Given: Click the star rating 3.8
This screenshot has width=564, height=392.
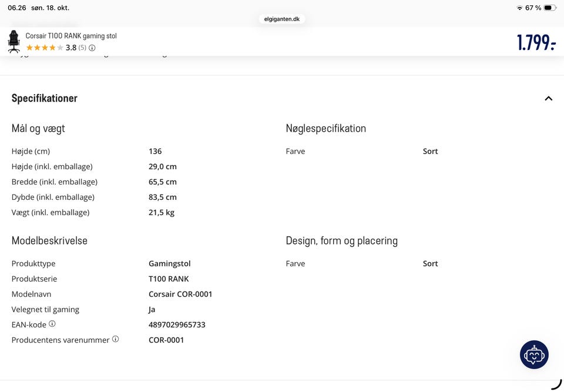Looking at the screenshot, I should [x=45, y=48].
